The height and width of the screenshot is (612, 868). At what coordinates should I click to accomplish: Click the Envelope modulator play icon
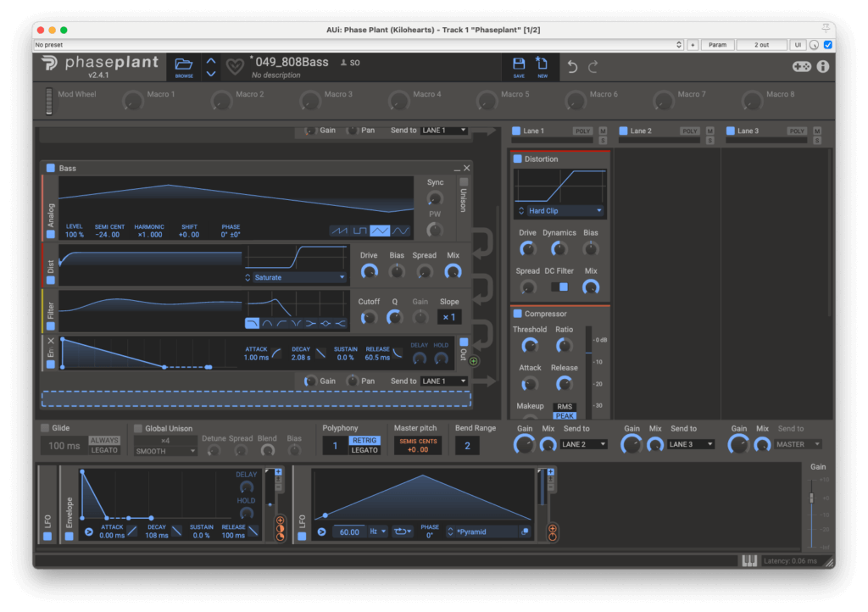[x=88, y=532]
